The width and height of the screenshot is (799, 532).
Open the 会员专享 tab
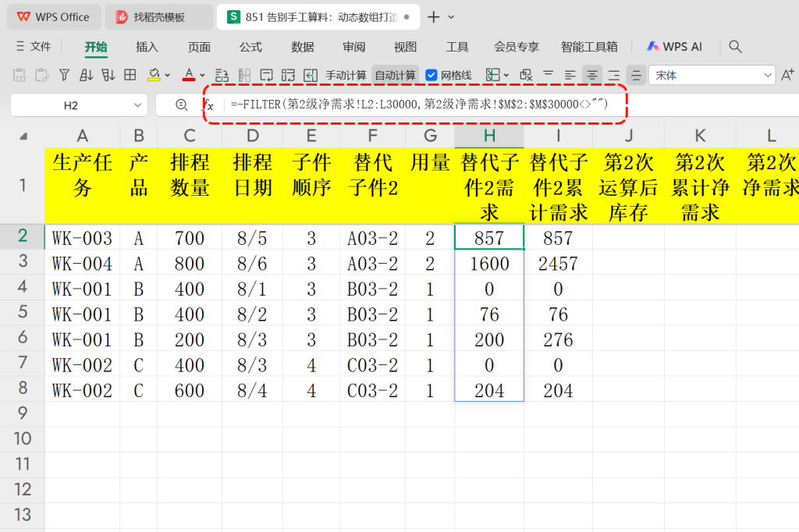(517, 47)
